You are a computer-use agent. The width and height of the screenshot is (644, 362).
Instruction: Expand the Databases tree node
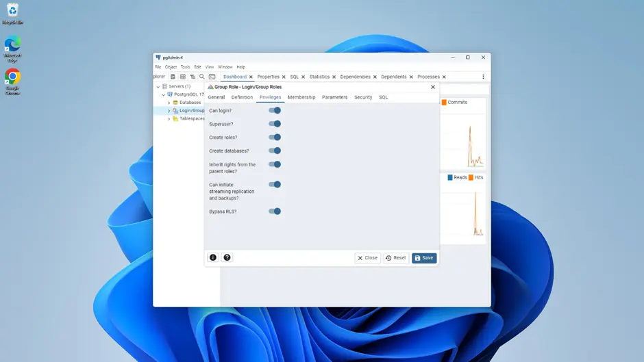click(169, 103)
